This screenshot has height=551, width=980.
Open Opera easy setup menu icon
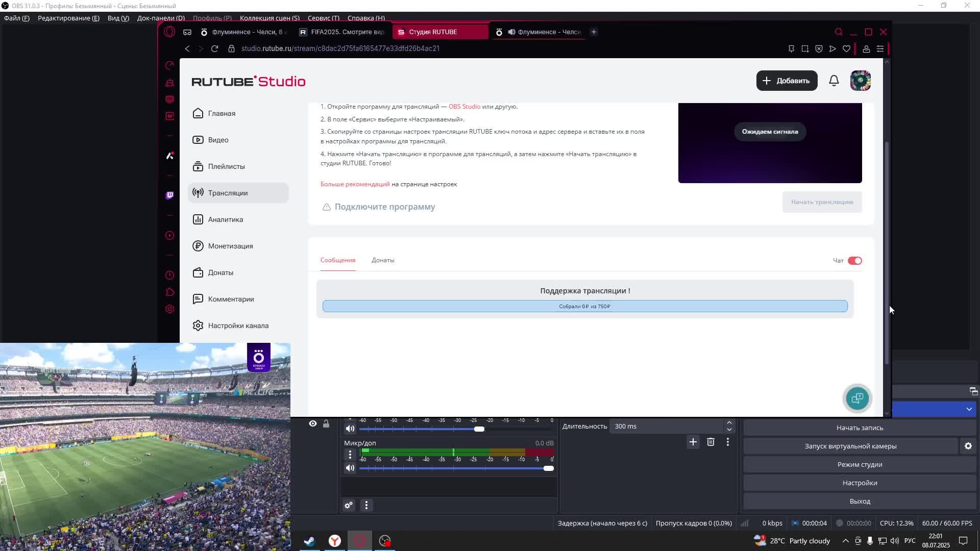880,48
